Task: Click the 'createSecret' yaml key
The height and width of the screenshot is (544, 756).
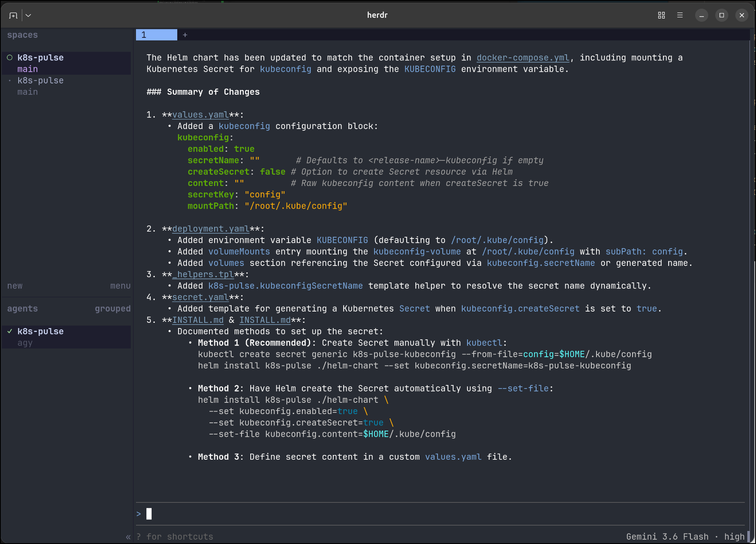Action: [x=219, y=172]
